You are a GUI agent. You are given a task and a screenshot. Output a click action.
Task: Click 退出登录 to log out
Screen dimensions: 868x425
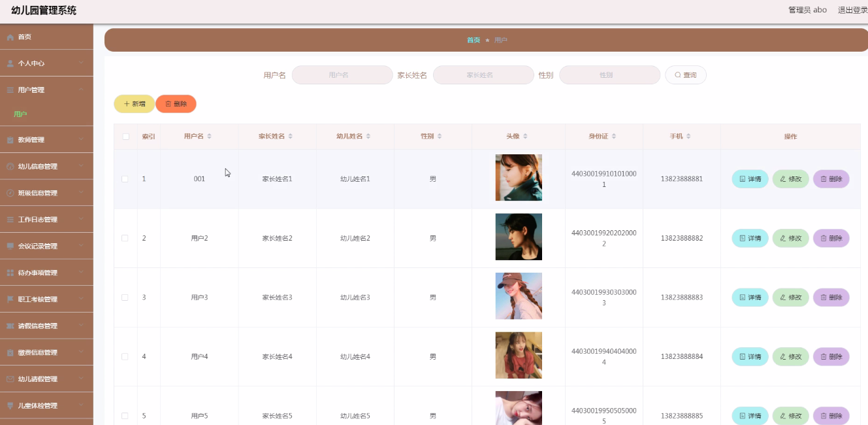852,10
